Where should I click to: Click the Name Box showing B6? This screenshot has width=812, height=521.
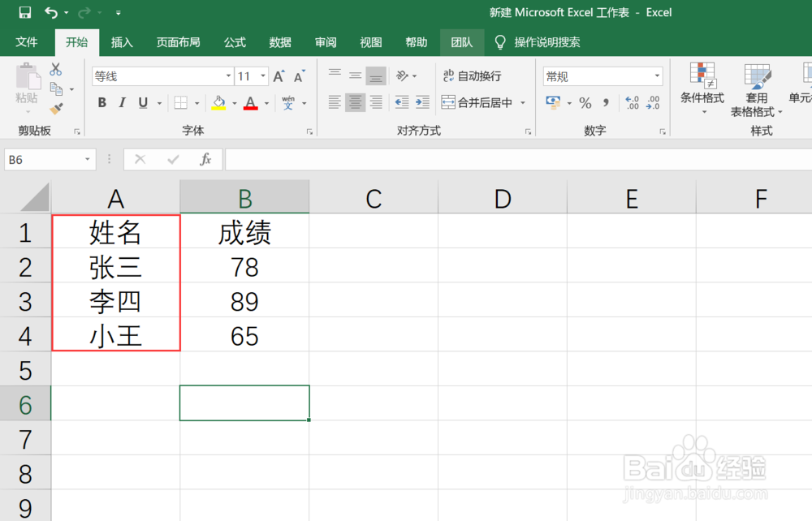tap(45, 159)
